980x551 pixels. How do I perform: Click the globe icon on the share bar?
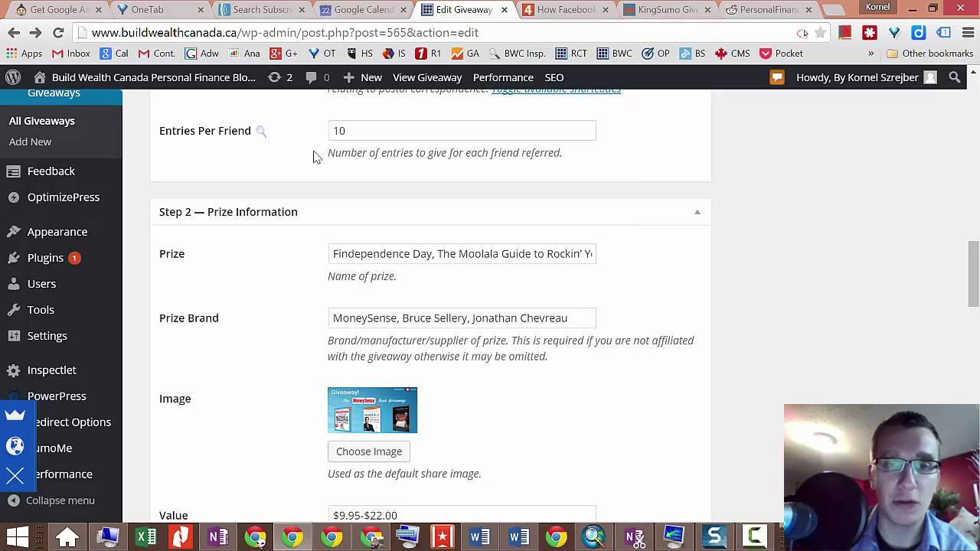15,446
